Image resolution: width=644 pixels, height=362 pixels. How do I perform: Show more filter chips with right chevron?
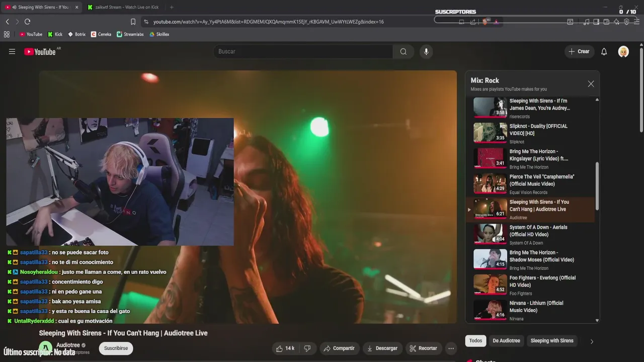[x=592, y=341]
